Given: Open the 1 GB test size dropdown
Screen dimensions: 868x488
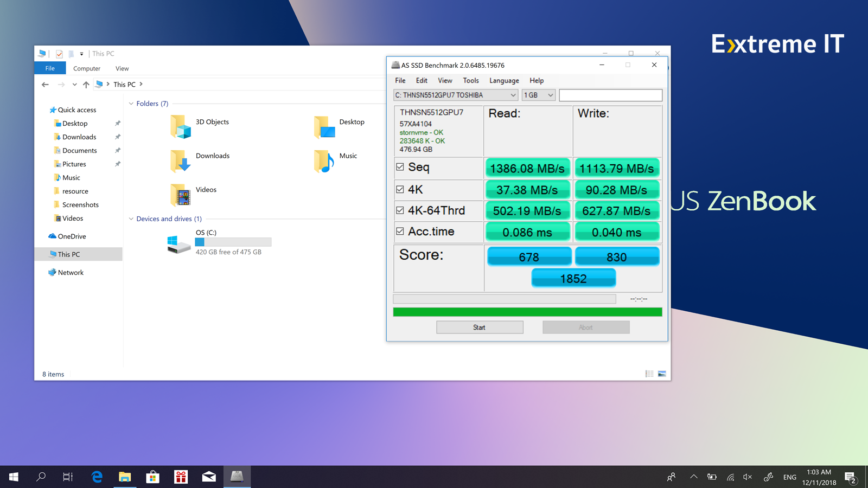Looking at the screenshot, I should (539, 95).
